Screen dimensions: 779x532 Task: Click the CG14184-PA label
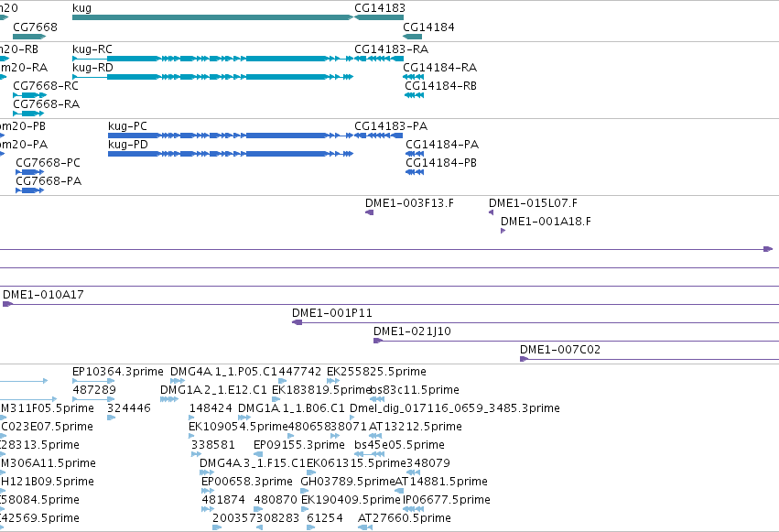click(442, 145)
